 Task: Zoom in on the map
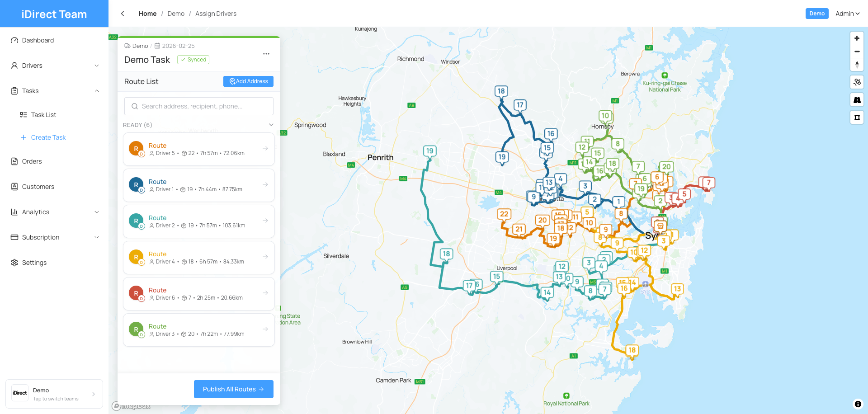click(857, 38)
